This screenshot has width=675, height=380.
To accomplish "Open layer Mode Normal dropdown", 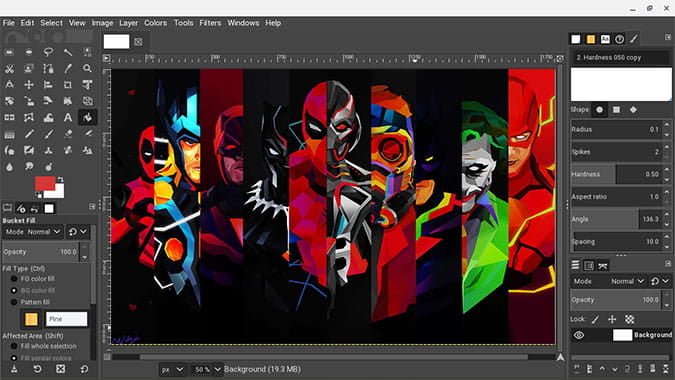I will (609, 281).
